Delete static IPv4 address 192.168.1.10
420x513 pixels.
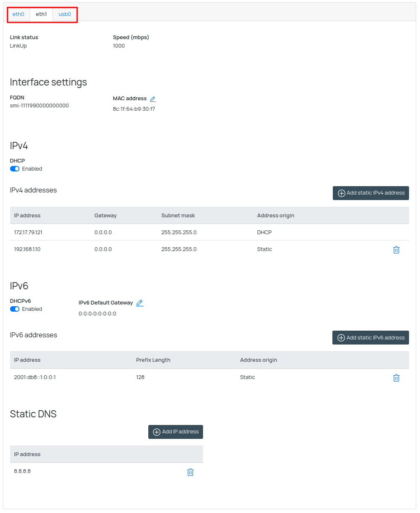pos(396,250)
